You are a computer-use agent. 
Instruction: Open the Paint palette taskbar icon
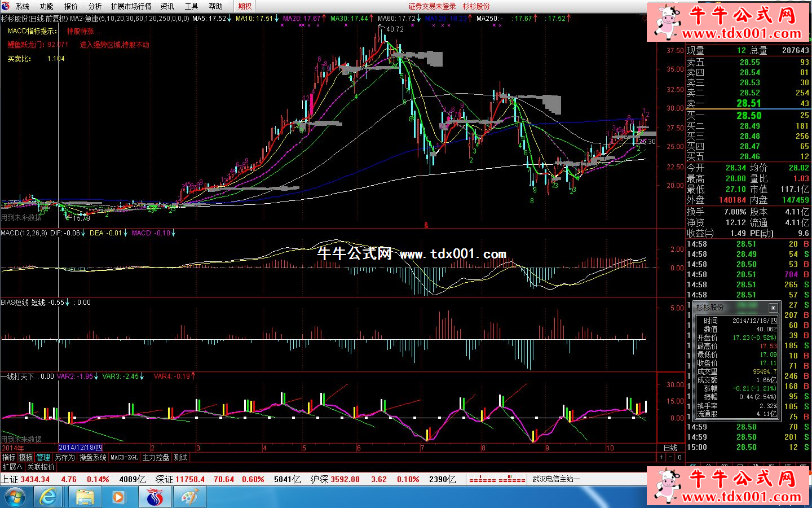click(x=189, y=497)
